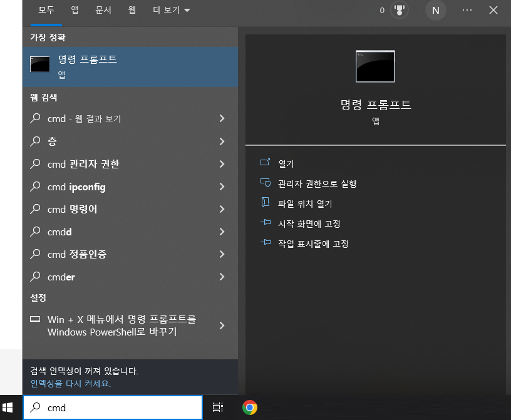Select 'cmd 정품인증' suggestion
511x420 pixels.
(130, 254)
